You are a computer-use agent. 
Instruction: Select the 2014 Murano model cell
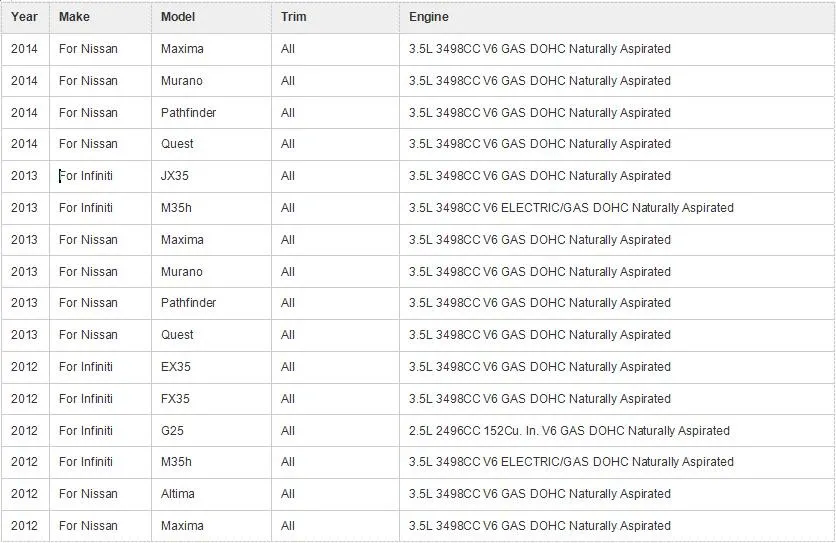[211, 81]
